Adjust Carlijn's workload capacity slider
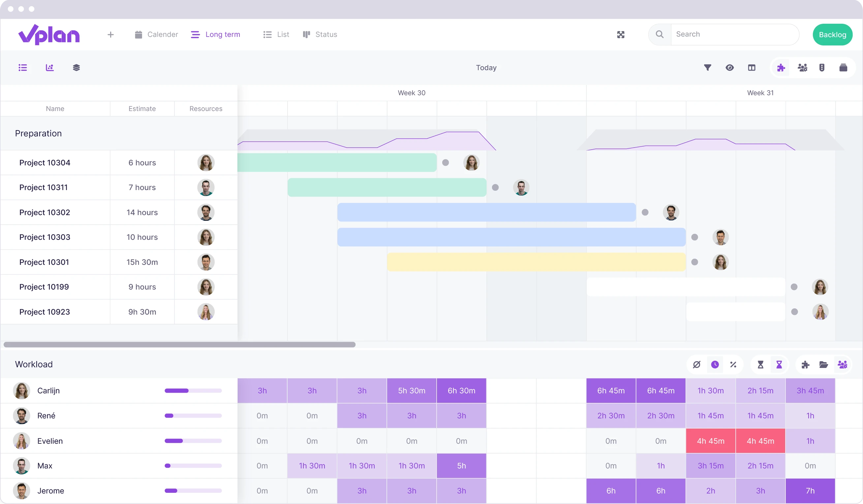The width and height of the screenshot is (863, 504). tap(193, 391)
